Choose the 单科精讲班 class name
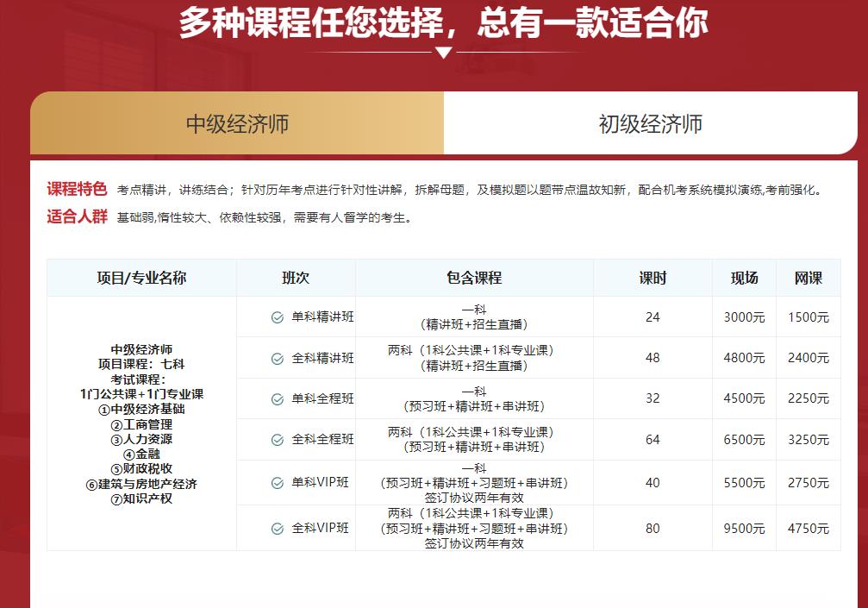The height and width of the screenshot is (608, 868). 322,317
